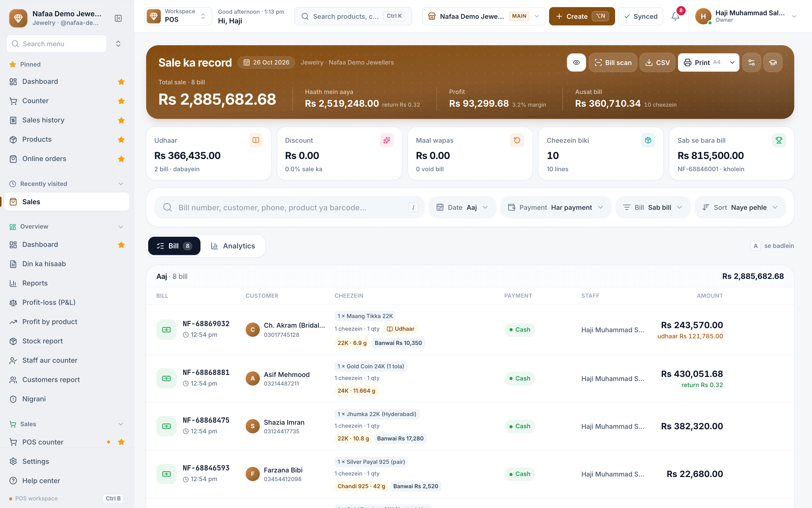
Task: Open the notifications bell
Action: pyautogui.click(x=675, y=16)
